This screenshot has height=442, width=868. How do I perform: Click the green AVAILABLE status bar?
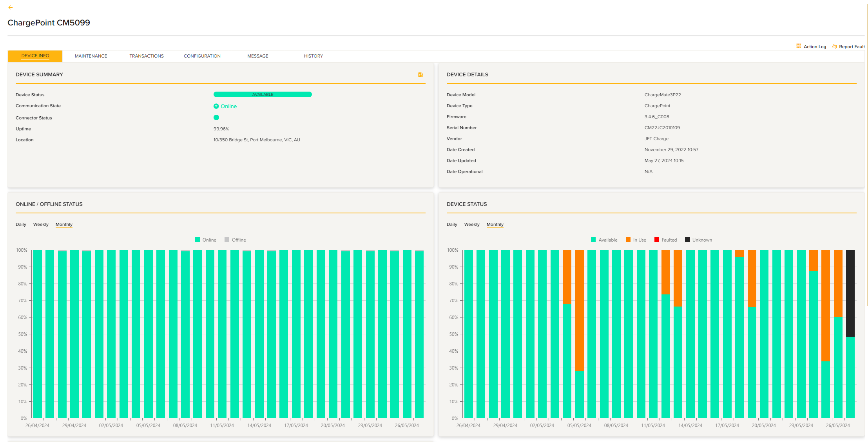263,94
